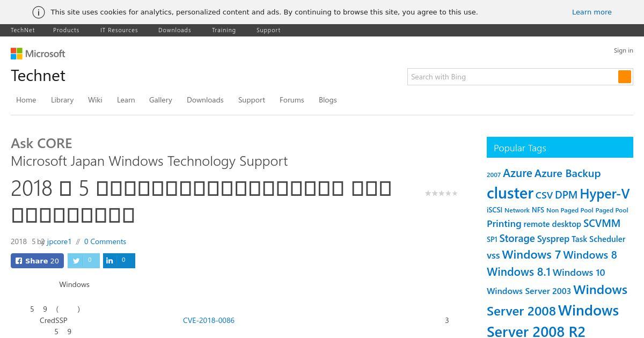The width and height of the screenshot is (644, 338).
Task: Open the Forums navigation item
Action: pyautogui.click(x=292, y=100)
